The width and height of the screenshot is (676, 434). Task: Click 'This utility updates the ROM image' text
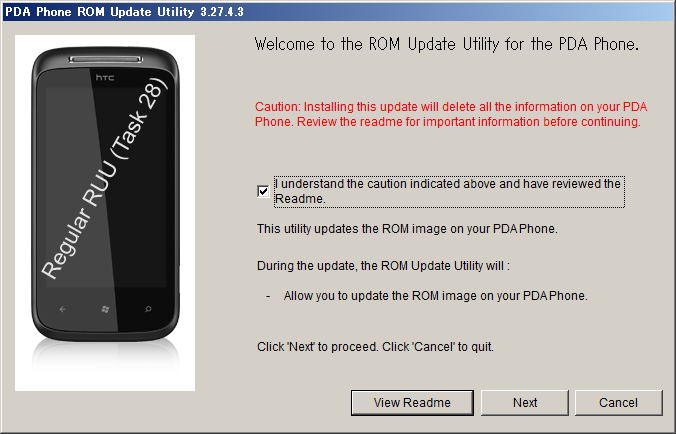coord(407,228)
